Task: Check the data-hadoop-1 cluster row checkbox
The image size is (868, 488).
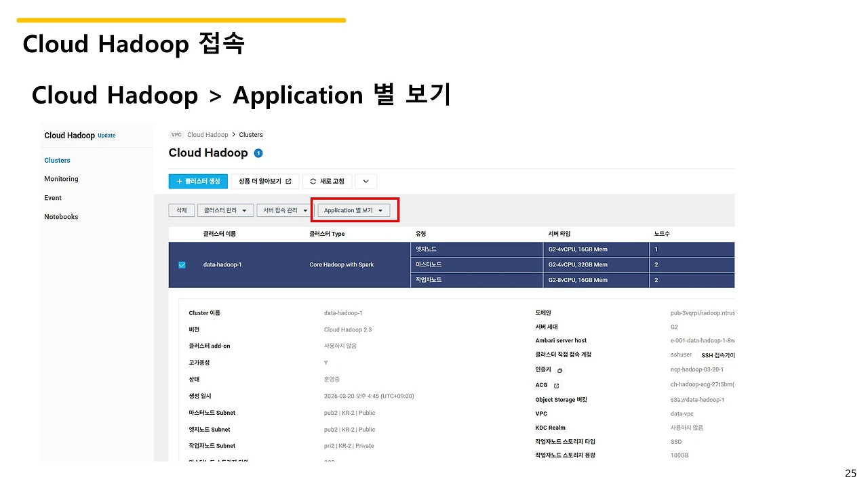Action: (182, 264)
